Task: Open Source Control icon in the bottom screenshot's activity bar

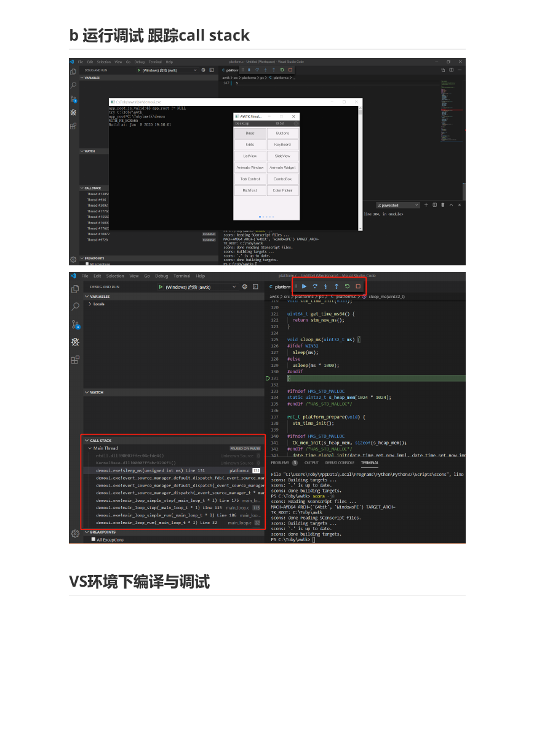Action: [x=75, y=324]
